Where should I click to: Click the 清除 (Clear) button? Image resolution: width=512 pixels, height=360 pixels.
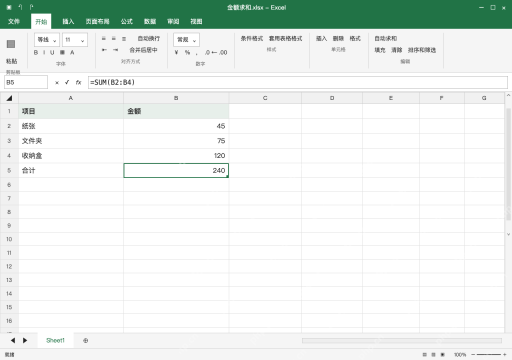pyautogui.click(x=397, y=50)
